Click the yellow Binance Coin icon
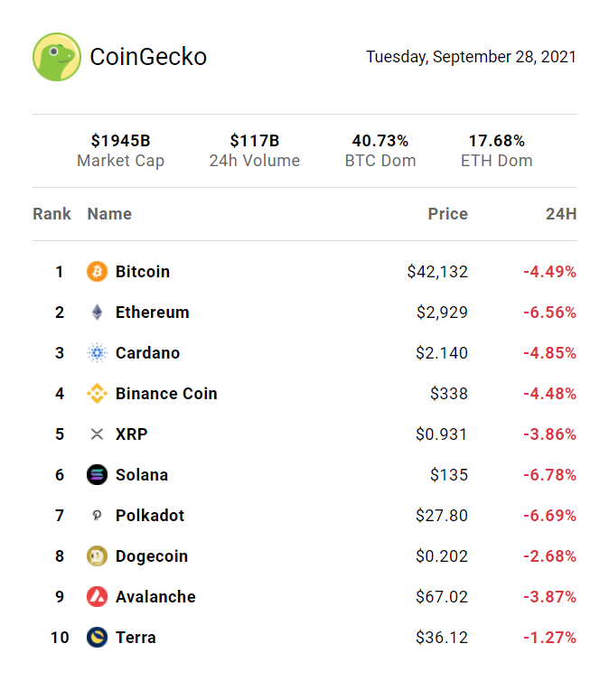 click(97, 394)
